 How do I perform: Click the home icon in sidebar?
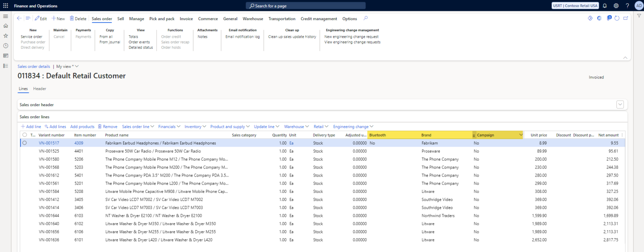coord(5,26)
